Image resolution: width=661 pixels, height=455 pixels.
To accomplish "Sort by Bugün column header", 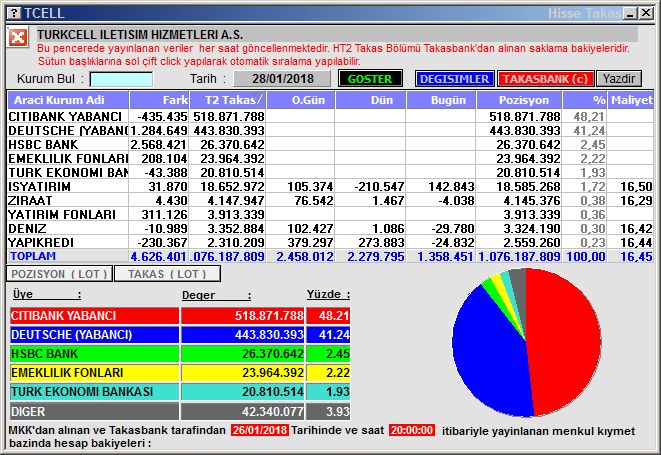I will [441, 100].
